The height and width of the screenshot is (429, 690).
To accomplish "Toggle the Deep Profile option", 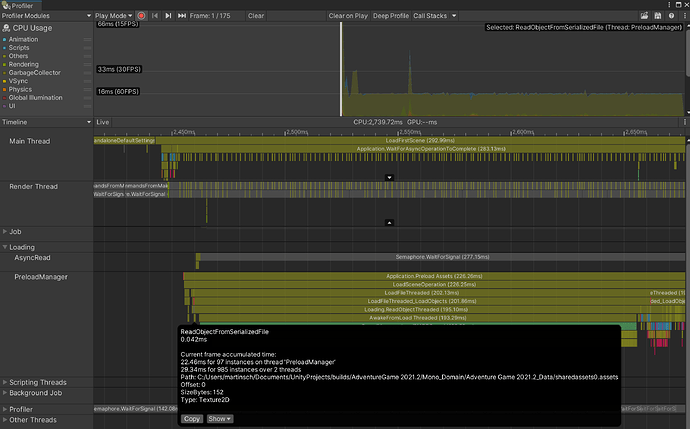I will point(390,16).
